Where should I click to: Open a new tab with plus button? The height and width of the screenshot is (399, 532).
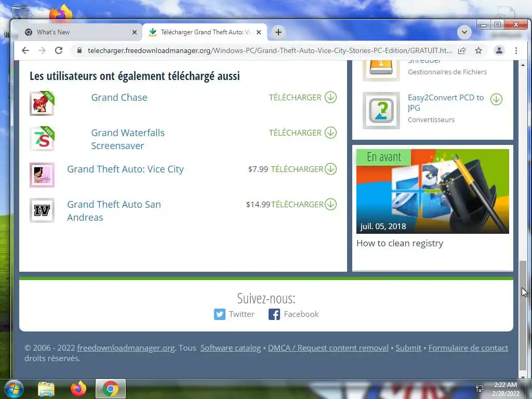[x=278, y=32]
